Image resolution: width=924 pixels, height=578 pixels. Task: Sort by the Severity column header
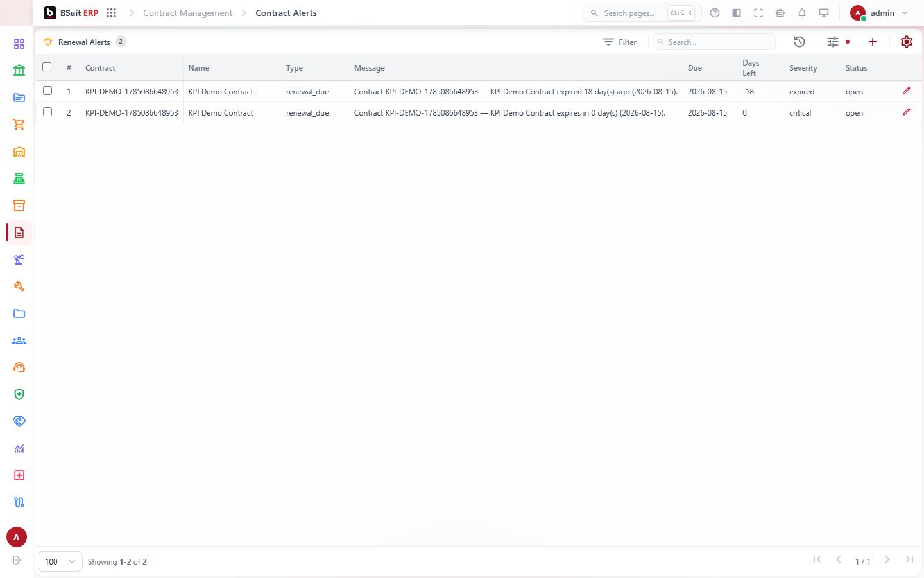(803, 68)
